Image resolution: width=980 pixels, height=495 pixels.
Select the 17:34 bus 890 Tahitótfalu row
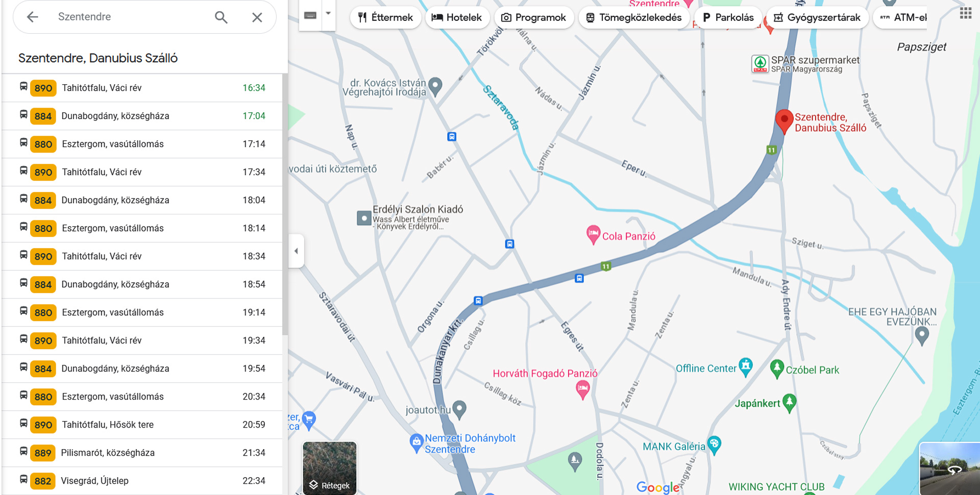pos(142,172)
